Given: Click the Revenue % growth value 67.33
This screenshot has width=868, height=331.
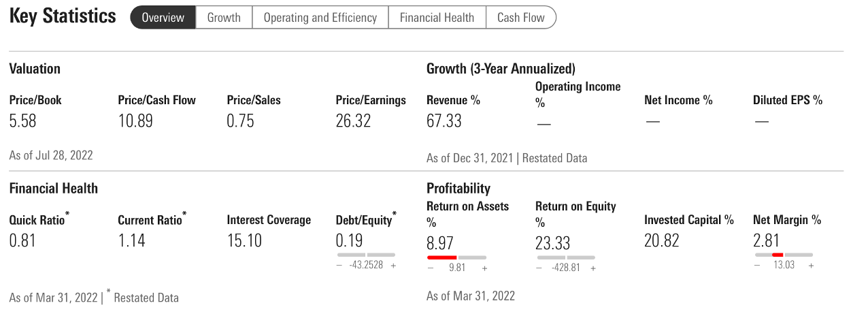Looking at the screenshot, I should click(444, 121).
